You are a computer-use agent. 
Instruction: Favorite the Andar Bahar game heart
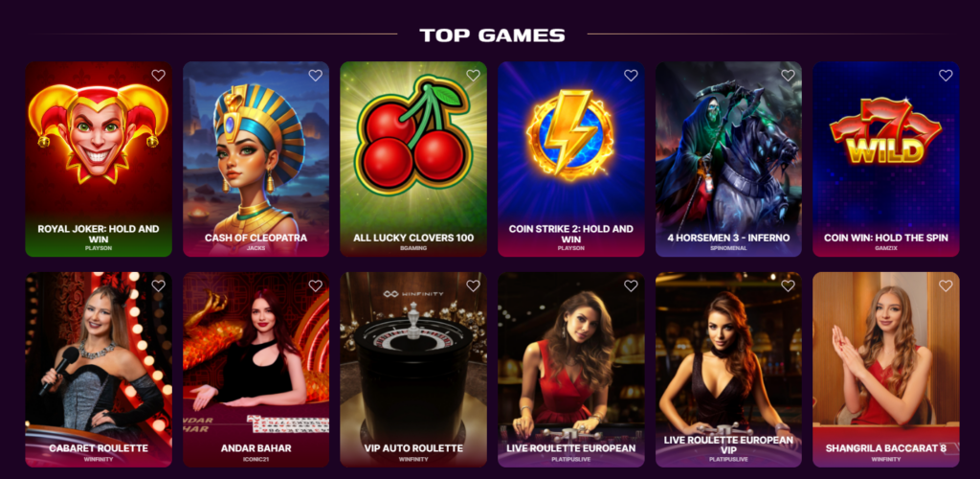(x=316, y=285)
